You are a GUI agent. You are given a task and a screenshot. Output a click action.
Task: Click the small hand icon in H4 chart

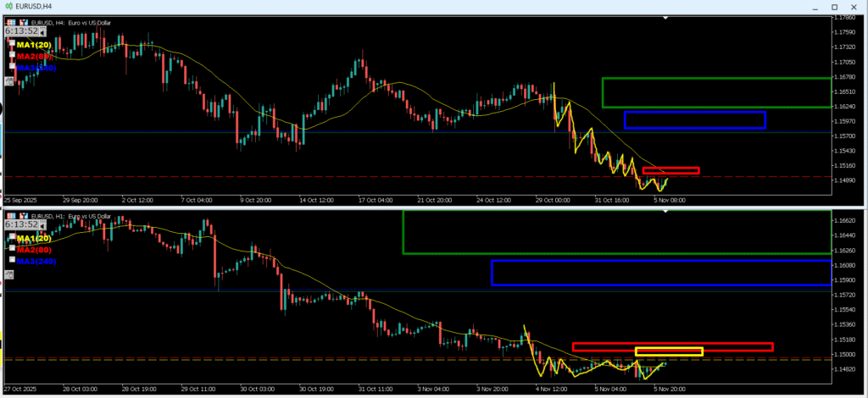pos(9,81)
